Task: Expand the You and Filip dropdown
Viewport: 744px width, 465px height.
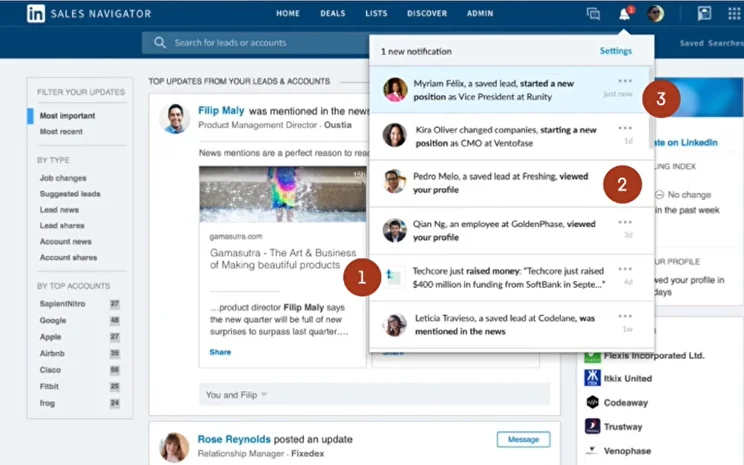Action: click(x=236, y=395)
